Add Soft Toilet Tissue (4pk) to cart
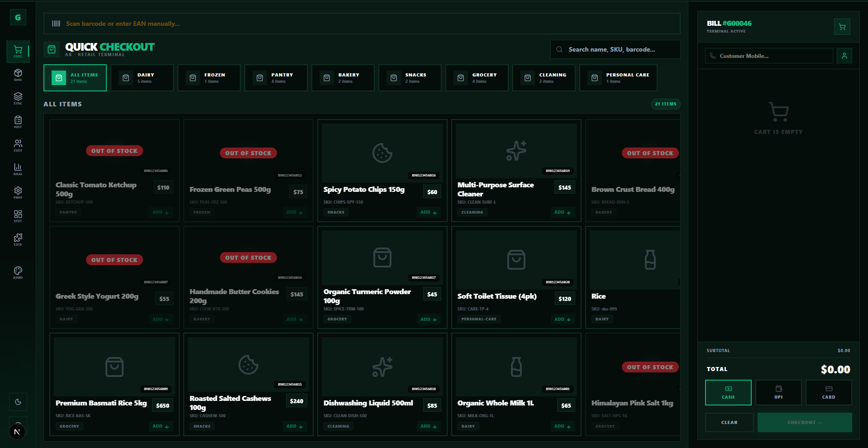The image size is (868, 448). click(563, 319)
